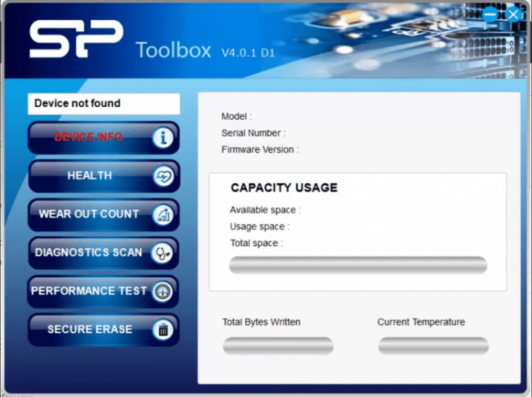Viewport: 532px width, 397px height.
Task: Click the 'Usage space :' label
Action: pos(260,226)
